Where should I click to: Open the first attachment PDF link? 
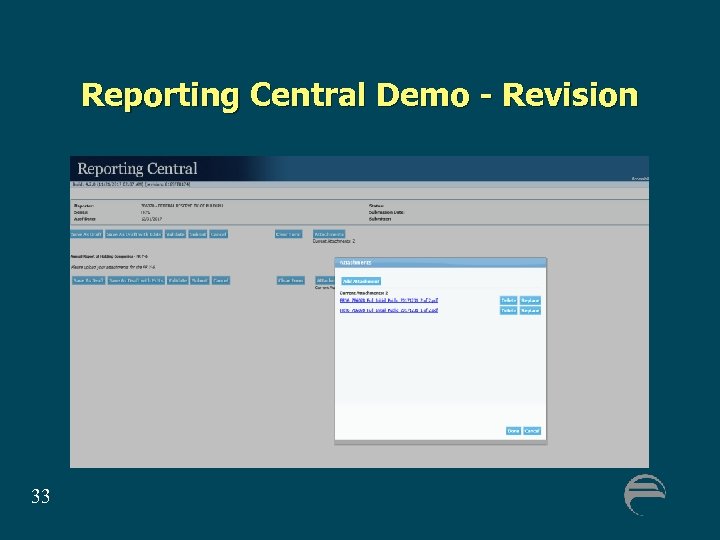coord(388,300)
